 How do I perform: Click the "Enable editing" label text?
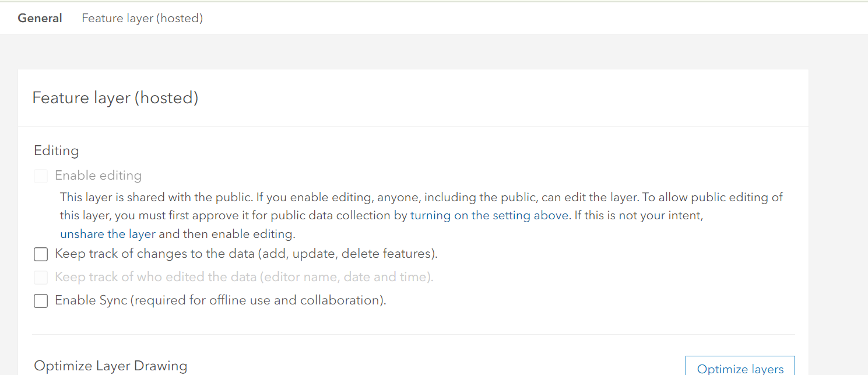pos(98,176)
